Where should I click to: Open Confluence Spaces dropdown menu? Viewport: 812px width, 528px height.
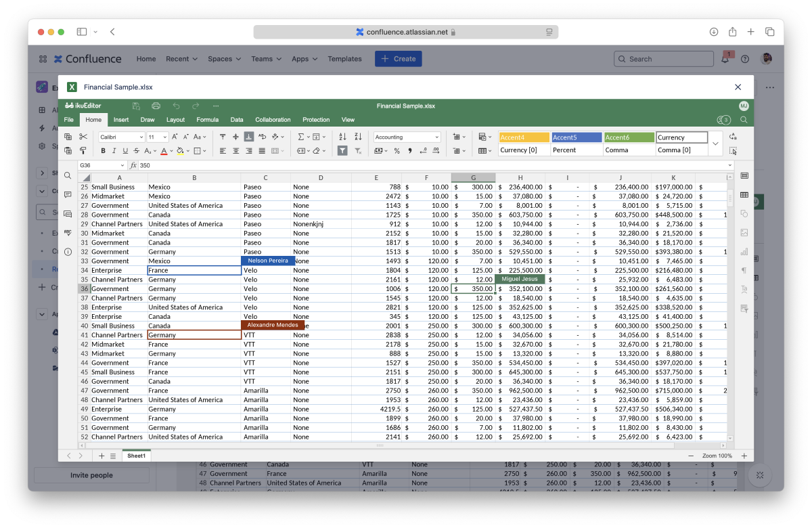coord(224,59)
